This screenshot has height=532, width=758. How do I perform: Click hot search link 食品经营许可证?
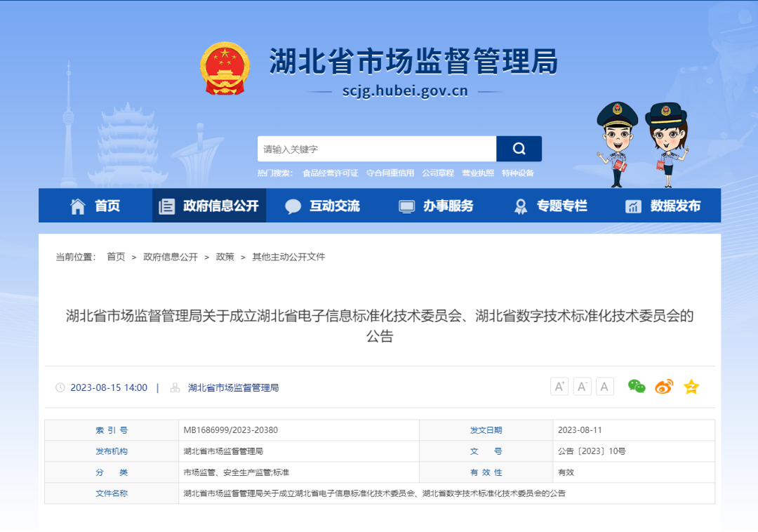330,173
